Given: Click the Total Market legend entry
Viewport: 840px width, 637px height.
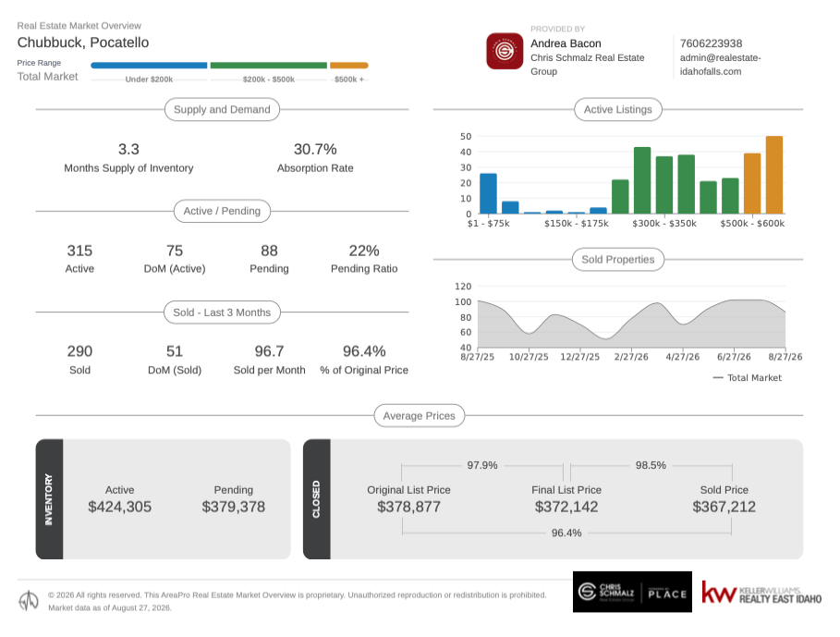Looking at the screenshot, I should [748, 378].
